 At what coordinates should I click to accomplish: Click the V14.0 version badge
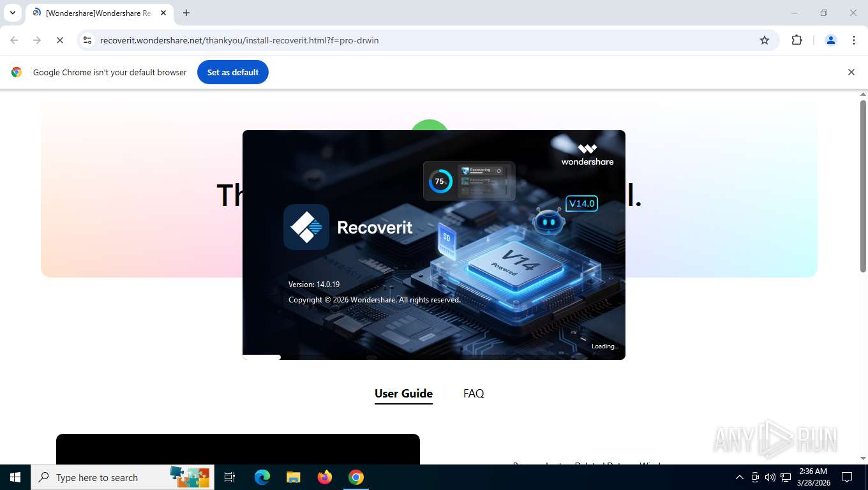point(581,204)
